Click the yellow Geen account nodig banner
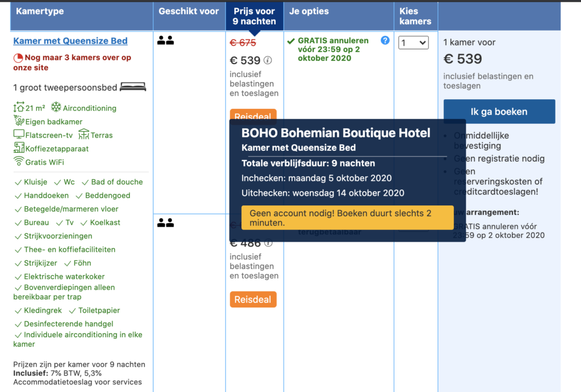Screen dimensions: 581x392 click(348, 218)
